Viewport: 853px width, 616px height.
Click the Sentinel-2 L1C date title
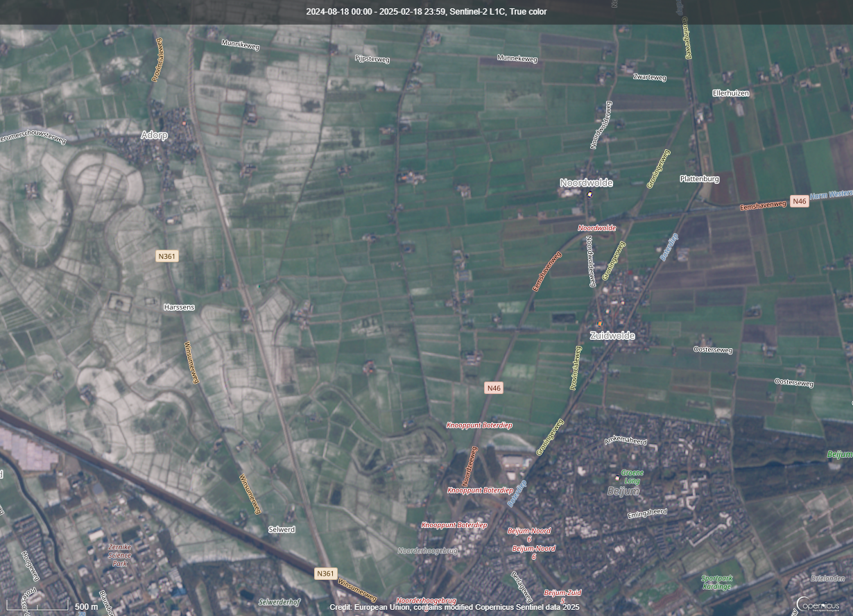[x=426, y=12]
